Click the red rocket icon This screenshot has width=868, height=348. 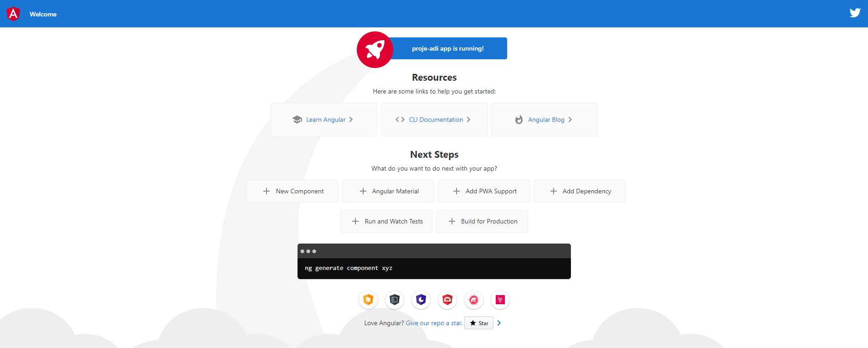375,50
